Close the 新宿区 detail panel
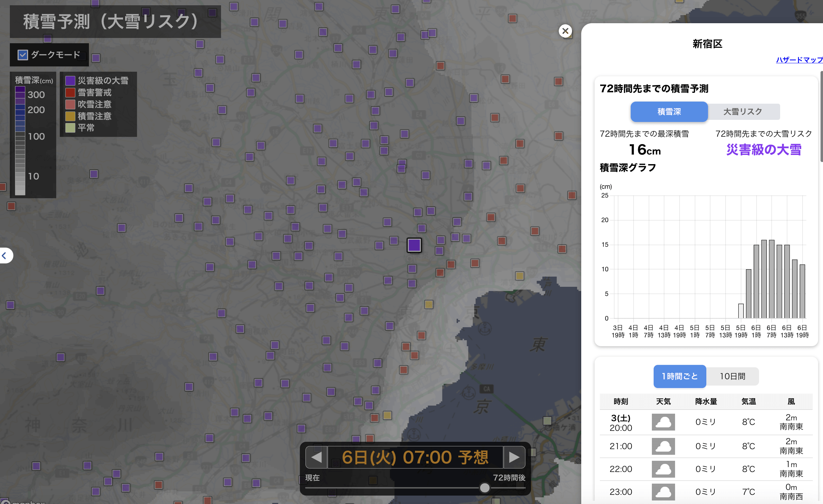The image size is (823, 504). tap(565, 31)
